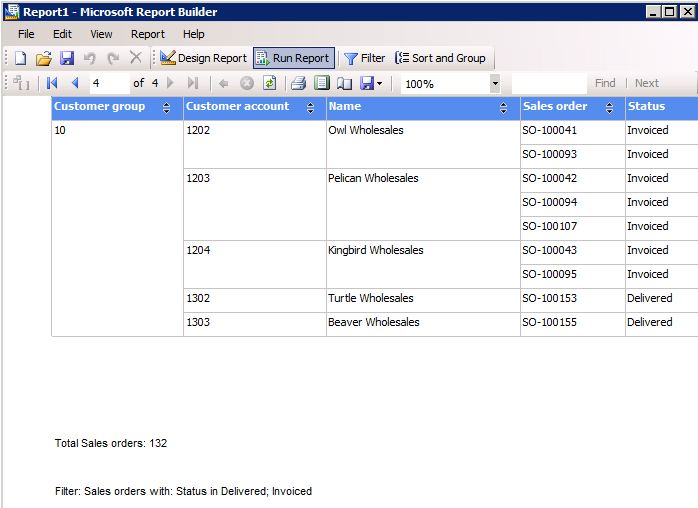Select customer account 1302

(255, 301)
